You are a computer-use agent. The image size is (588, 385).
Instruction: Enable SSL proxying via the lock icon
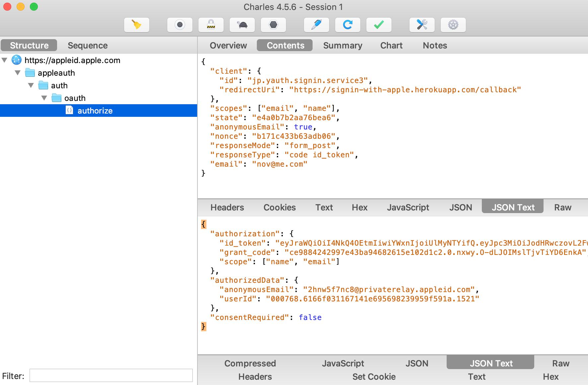click(211, 25)
